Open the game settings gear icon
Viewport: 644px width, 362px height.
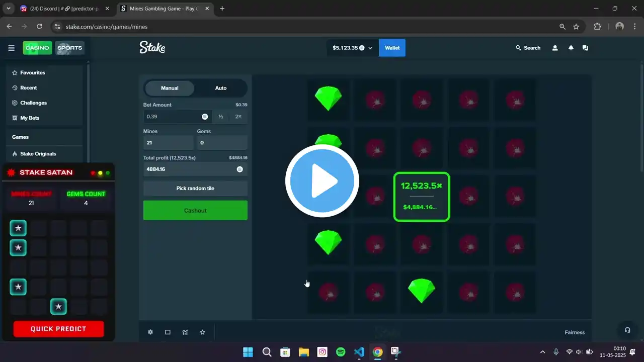tap(150, 332)
